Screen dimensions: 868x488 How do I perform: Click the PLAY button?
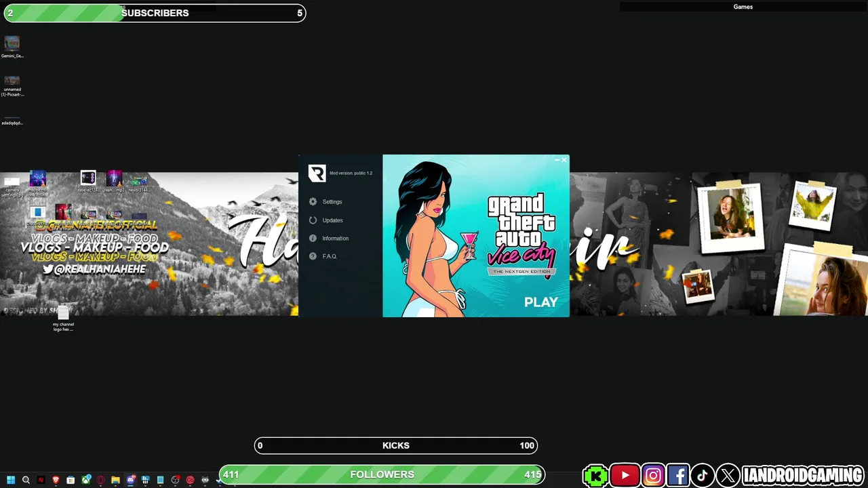541,302
